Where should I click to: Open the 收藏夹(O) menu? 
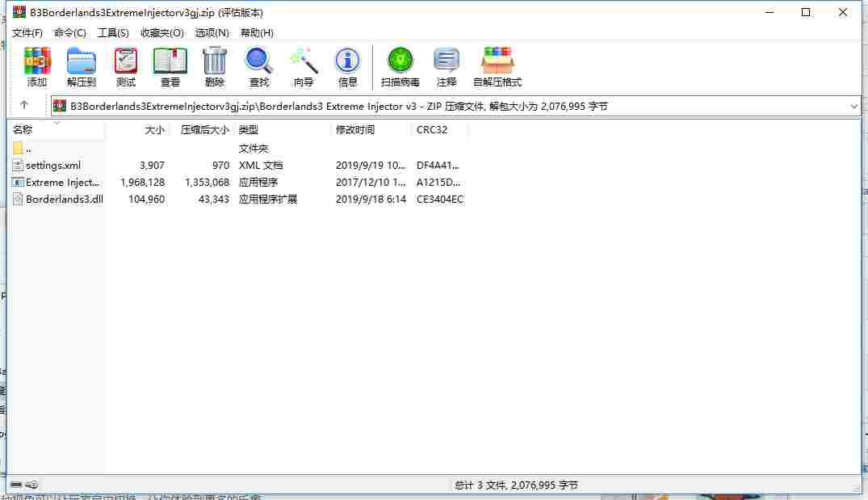coord(161,32)
